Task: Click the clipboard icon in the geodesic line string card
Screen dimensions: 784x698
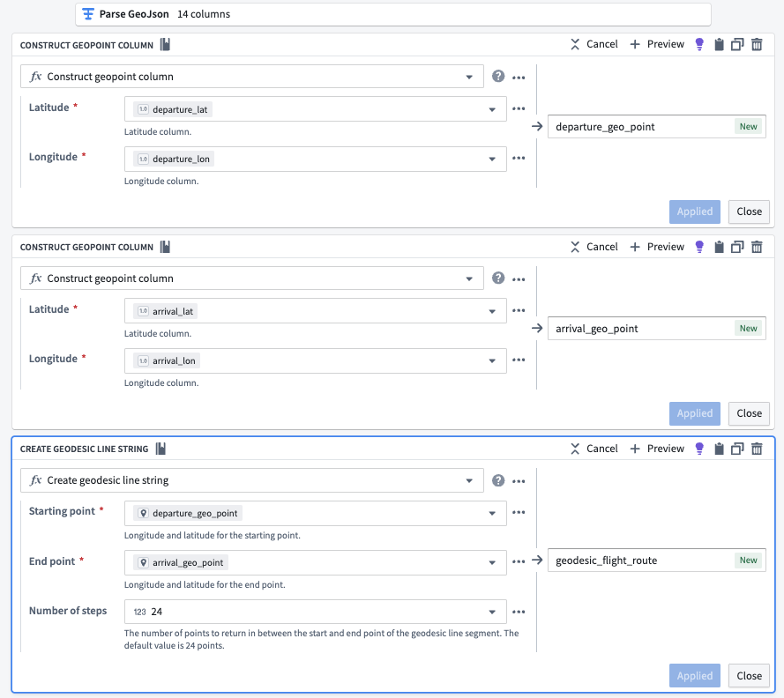Action: coord(719,449)
